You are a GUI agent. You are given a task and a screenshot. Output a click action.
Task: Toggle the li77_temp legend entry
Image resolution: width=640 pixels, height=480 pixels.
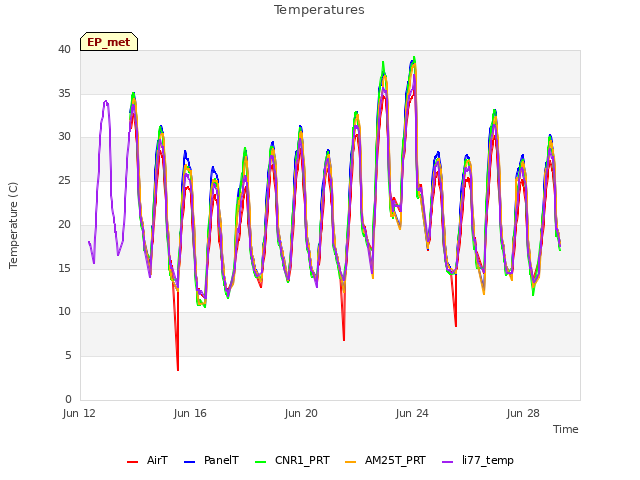point(478,461)
